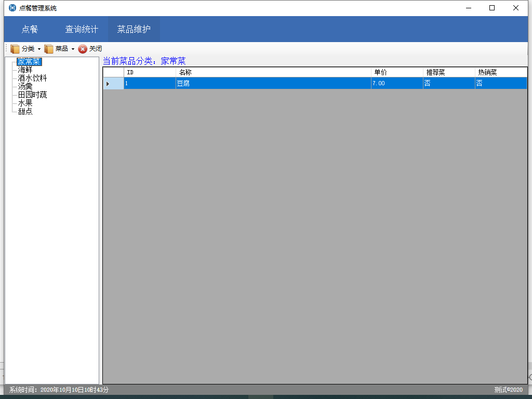Click the 单价 column header
Screen dimensions: 532x399
397,72
